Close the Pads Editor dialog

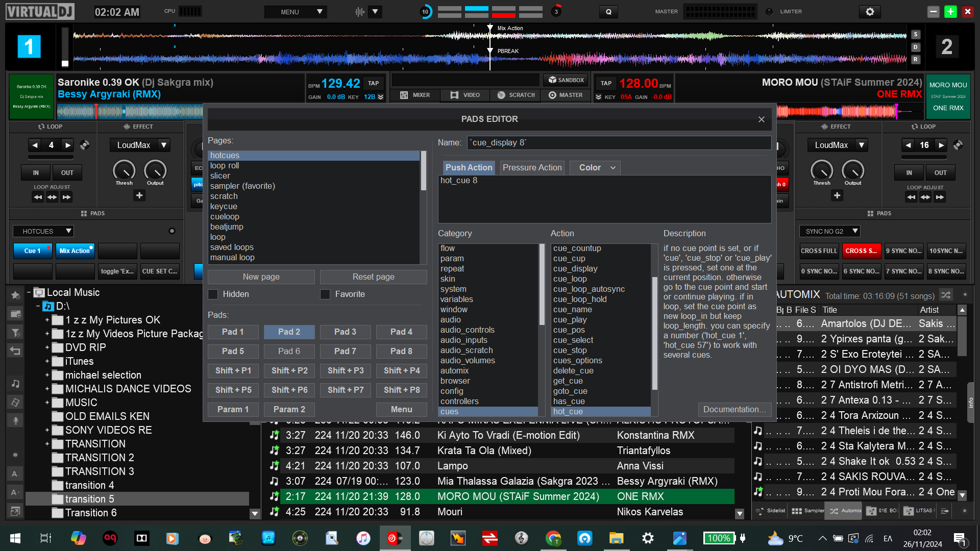(761, 119)
